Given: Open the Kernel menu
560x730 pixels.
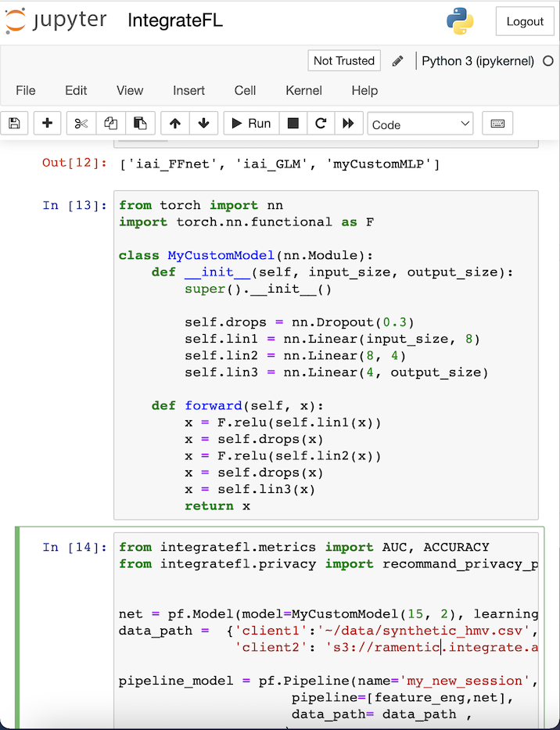Looking at the screenshot, I should tap(303, 91).
